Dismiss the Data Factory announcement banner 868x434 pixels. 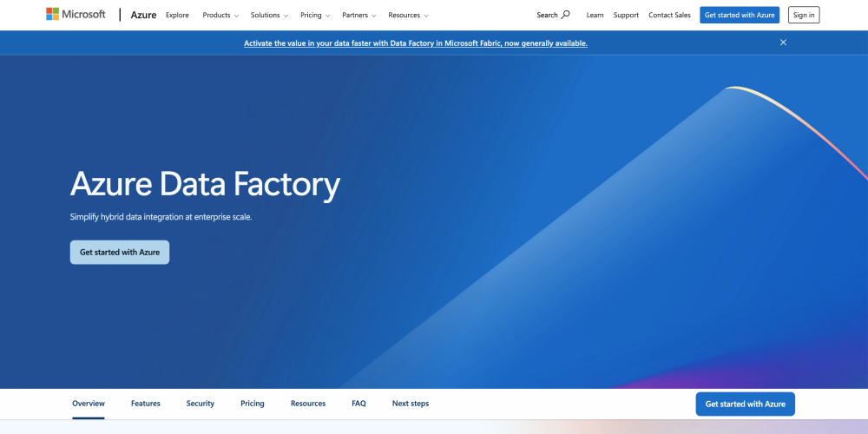point(783,43)
